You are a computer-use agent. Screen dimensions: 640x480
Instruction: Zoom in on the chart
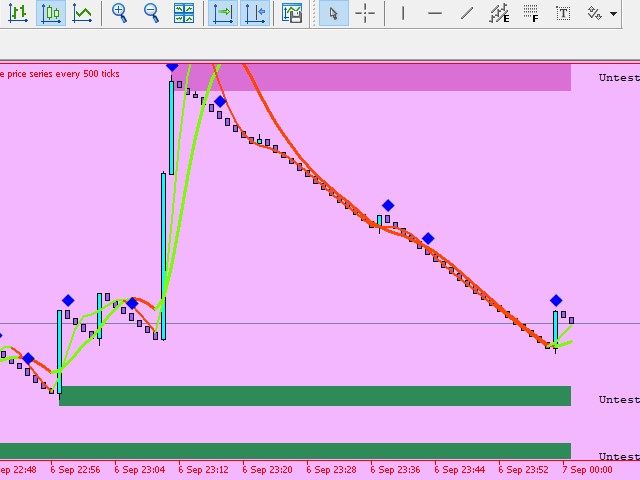(120, 13)
